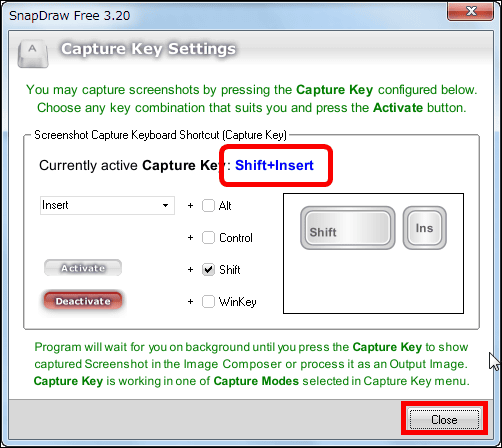Uncheck the Shift modifier checkbox
The image size is (502, 448).
coord(208,270)
